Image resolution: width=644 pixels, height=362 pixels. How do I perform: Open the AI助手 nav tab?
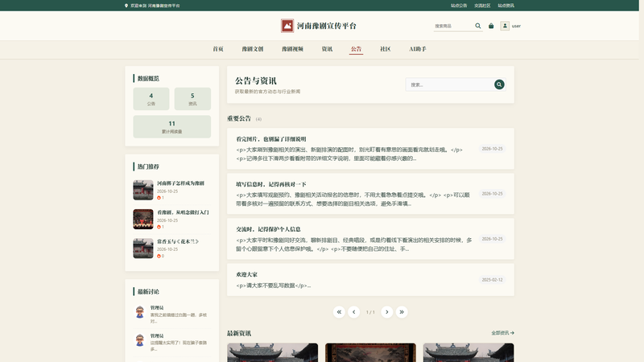point(417,49)
